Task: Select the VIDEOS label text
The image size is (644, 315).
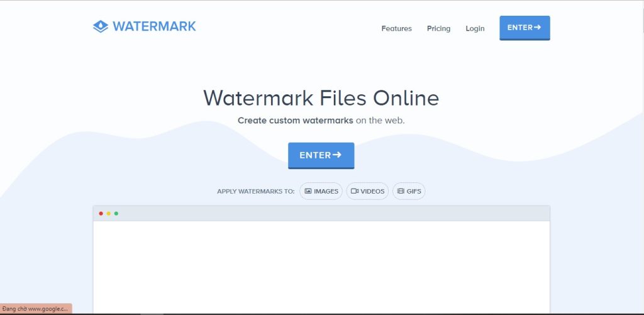Action: [x=372, y=191]
